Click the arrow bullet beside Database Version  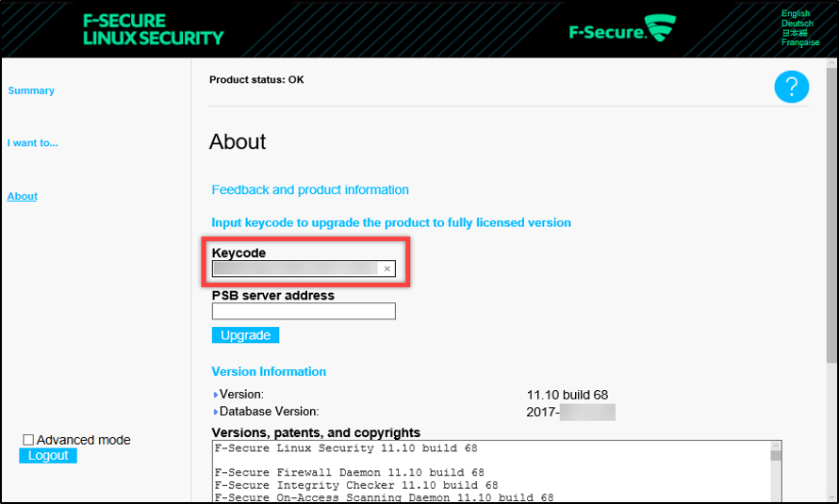pyautogui.click(x=216, y=412)
